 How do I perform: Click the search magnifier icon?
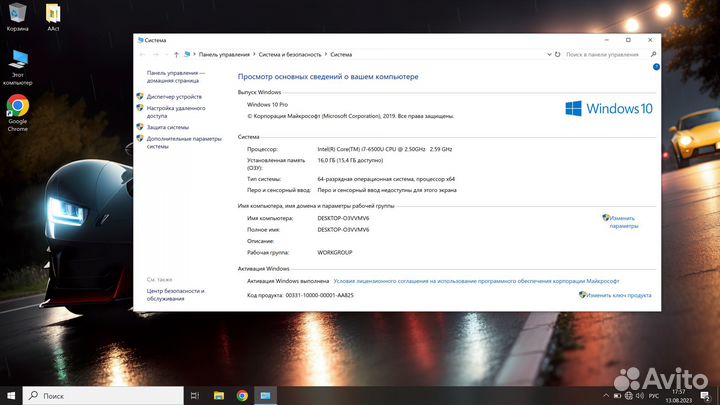(x=653, y=54)
